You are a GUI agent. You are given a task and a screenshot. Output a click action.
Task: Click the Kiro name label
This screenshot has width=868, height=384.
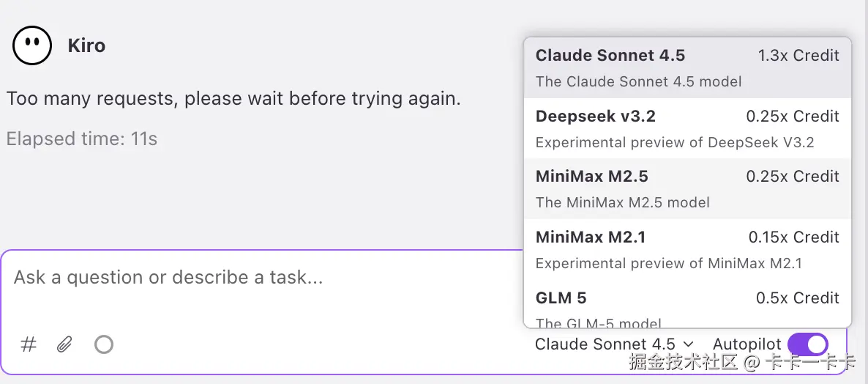(x=86, y=45)
